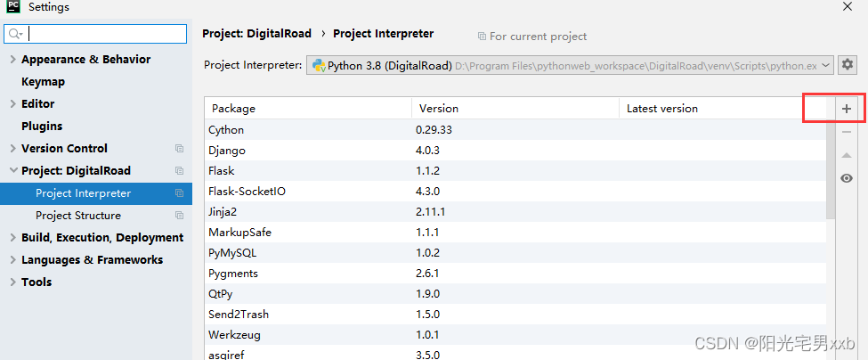Viewport: 868px width, 360px height.
Task: Expand Build, Execution, Deployment section
Action: coord(12,238)
